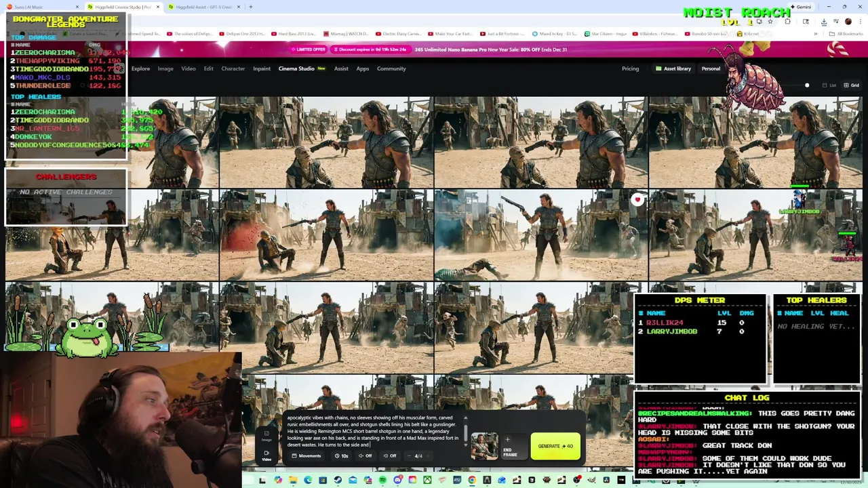The height and width of the screenshot is (488, 868).
Task: Open Spotify from the taskbar
Action: click(x=382, y=481)
